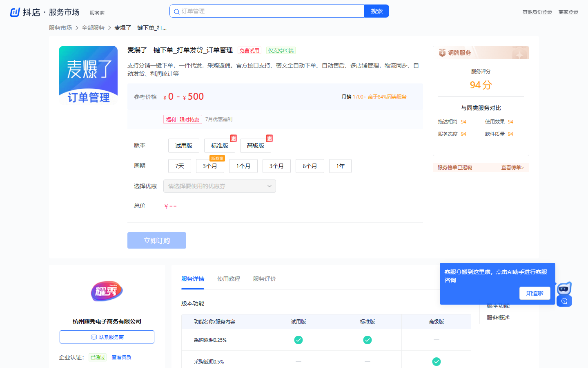Click the 已通过 certification badge
588x368 pixels.
(98, 357)
